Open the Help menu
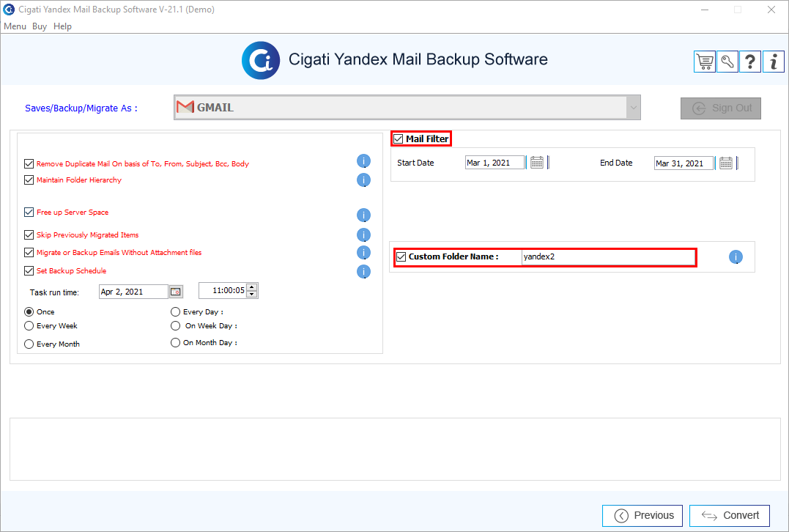The height and width of the screenshot is (532, 789). 62,26
